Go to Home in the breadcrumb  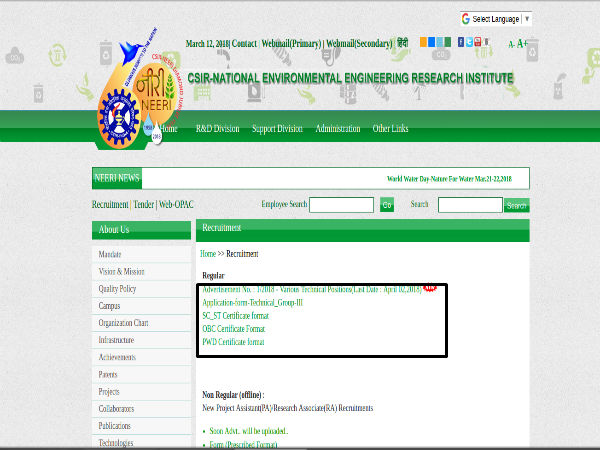208,254
